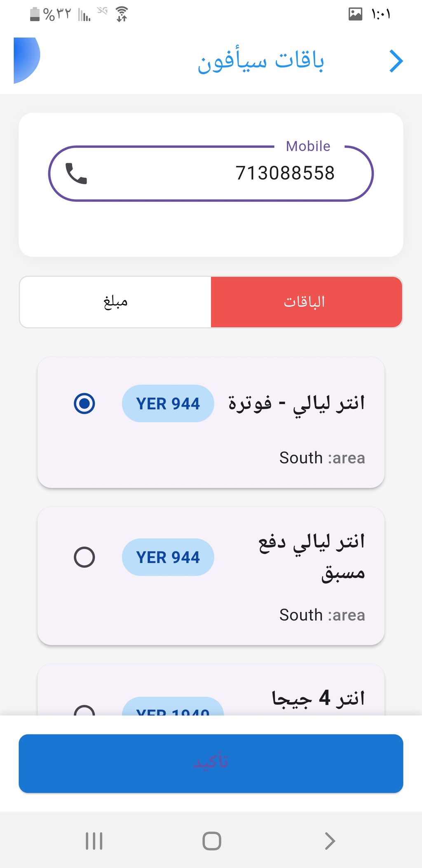This screenshot has height=868, width=422.
Task: Tap the South area label on the first package card
Action: (322, 458)
